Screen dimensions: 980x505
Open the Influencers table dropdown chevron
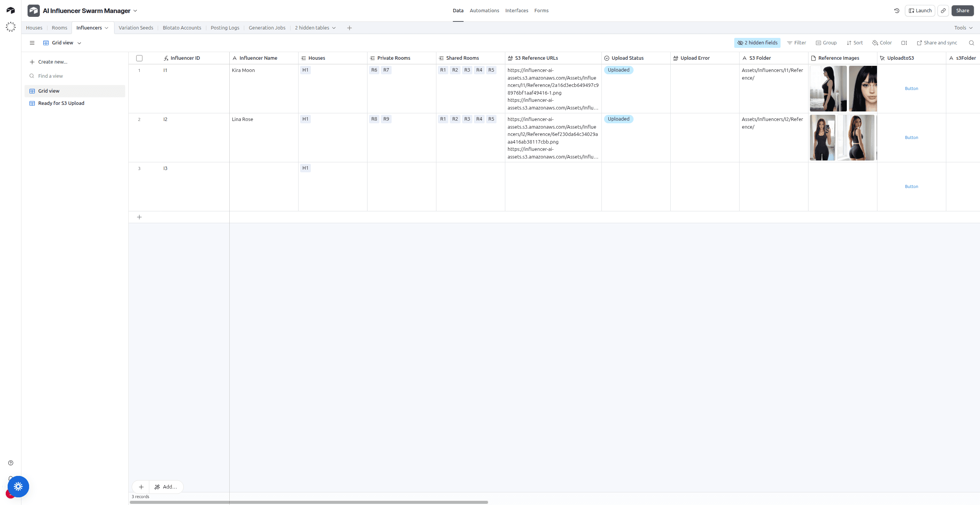coord(106,28)
